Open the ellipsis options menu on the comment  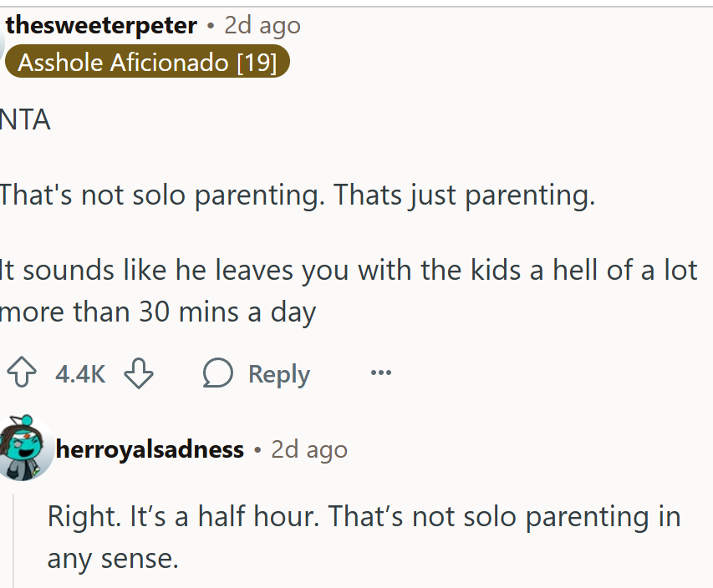[380, 373]
